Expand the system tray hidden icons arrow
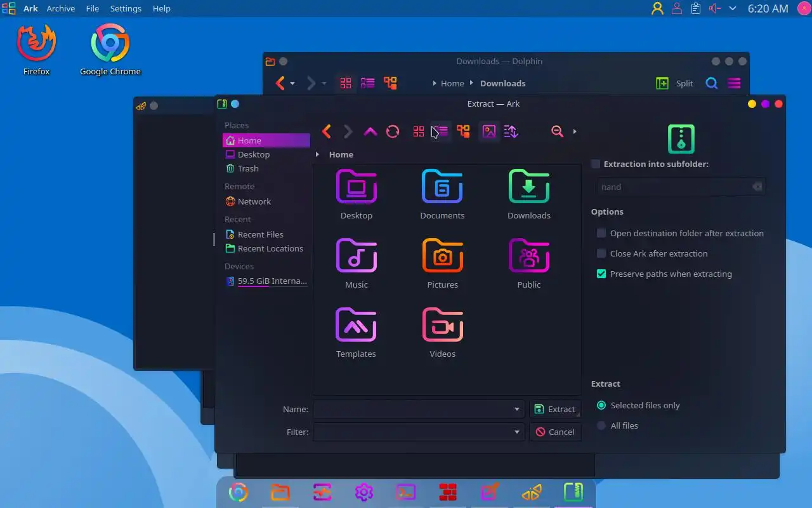812x508 pixels. click(x=733, y=8)
